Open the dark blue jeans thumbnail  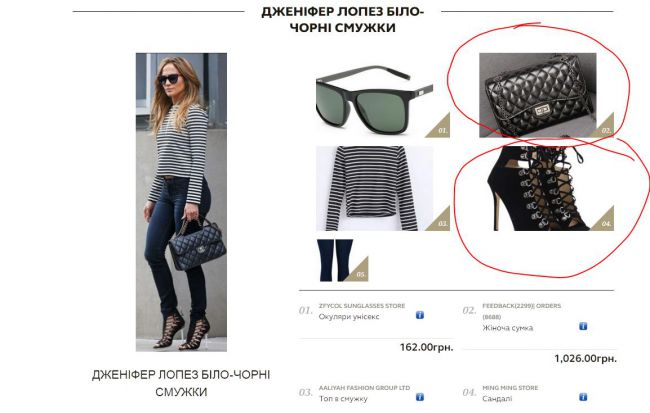click(x=335, y=260)
